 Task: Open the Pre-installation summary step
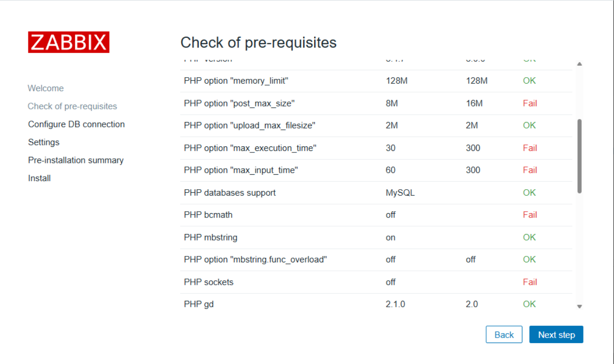click(76, 160)
